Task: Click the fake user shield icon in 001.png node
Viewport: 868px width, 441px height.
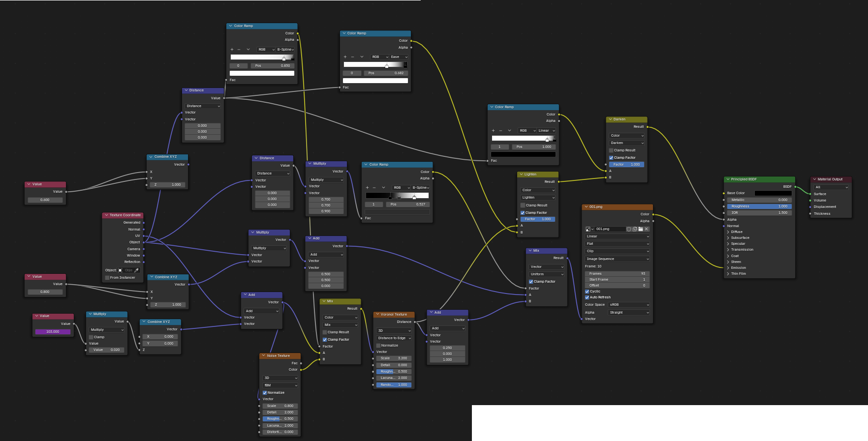Action: [x=629, y=229]
